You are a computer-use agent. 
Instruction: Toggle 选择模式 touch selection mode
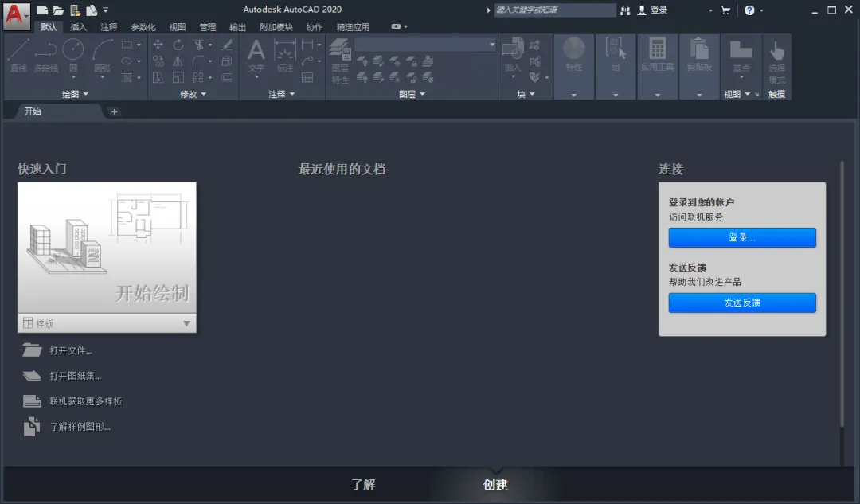776,61
